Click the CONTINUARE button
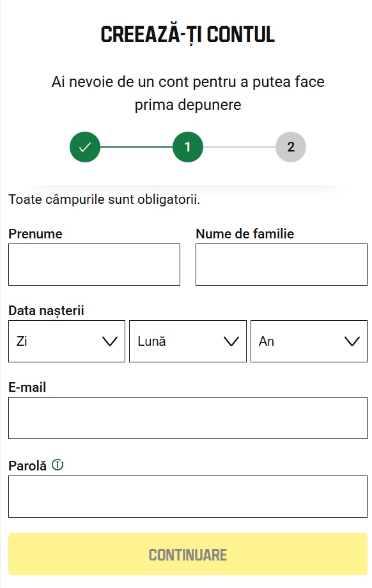 click(x=187, y=554)
